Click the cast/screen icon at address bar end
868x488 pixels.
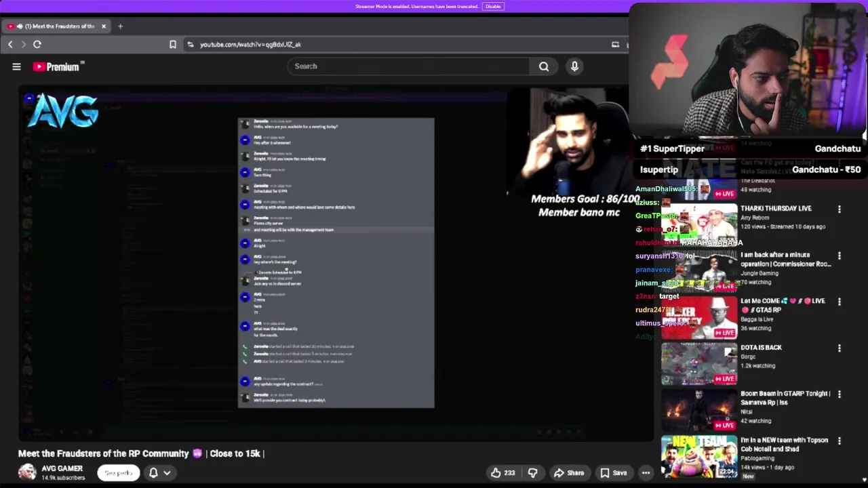tap(615, 45)
